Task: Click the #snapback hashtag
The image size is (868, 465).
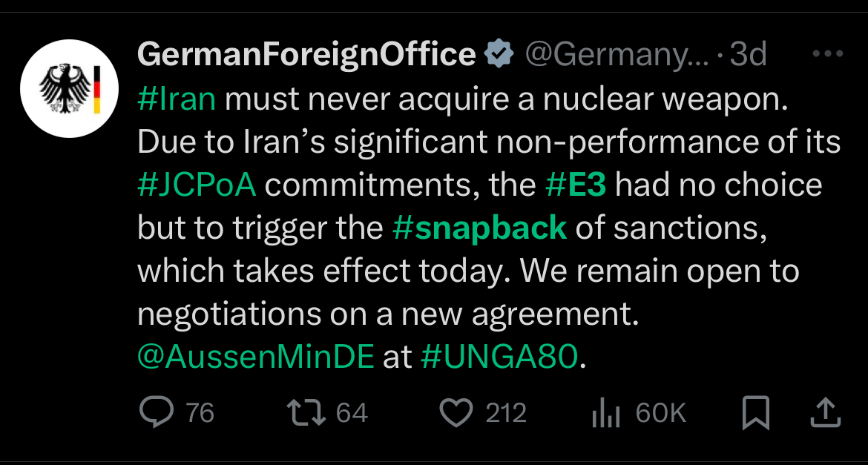Action: coord(479,228)
